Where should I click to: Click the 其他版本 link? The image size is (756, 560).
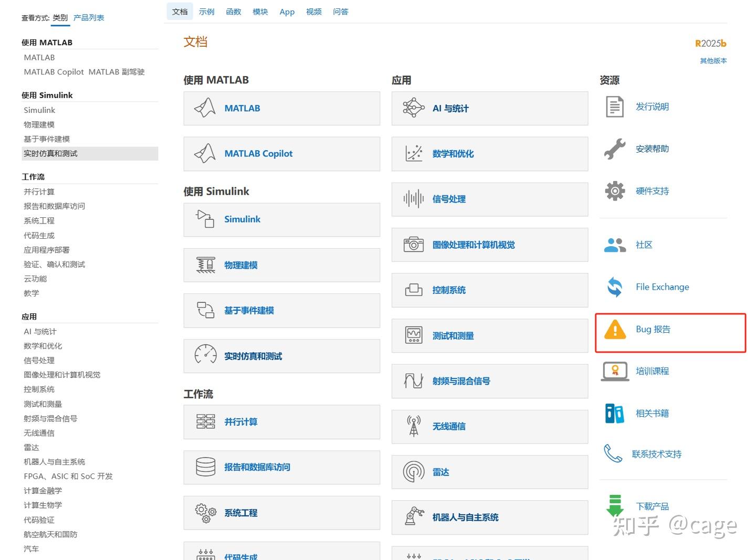click(x=713, y=61)
